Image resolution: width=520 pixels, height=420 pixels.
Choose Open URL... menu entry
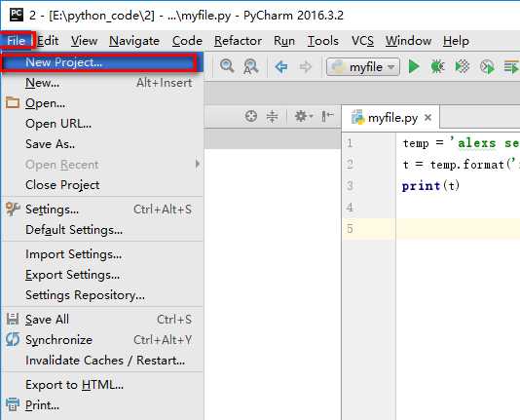102,124
